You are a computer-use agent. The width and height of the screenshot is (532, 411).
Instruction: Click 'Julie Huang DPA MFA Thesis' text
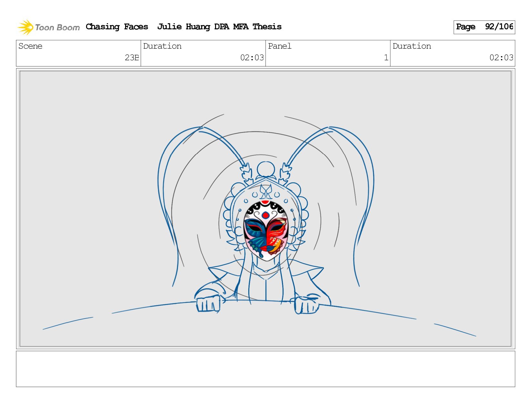[219, 27]
